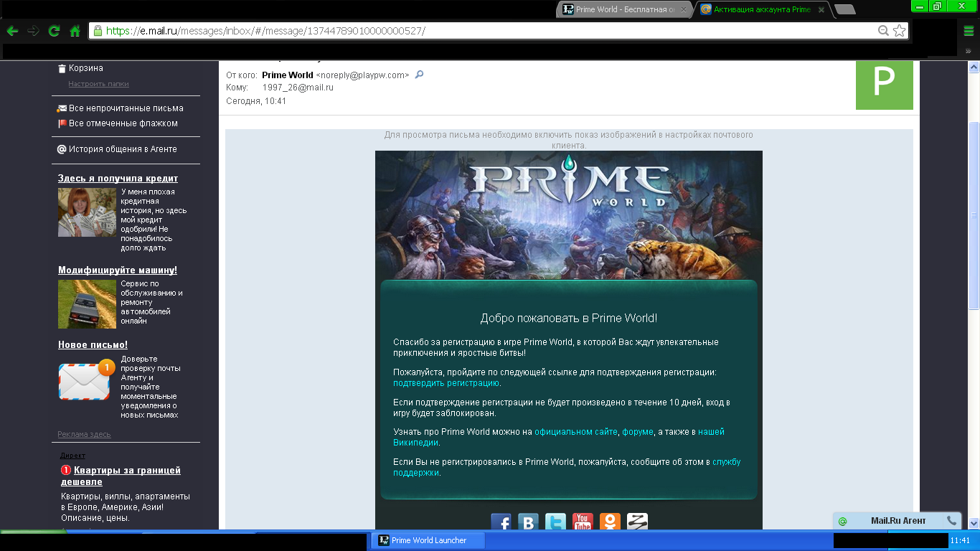Click the credit ad woman thumbnail

point(87,212)
